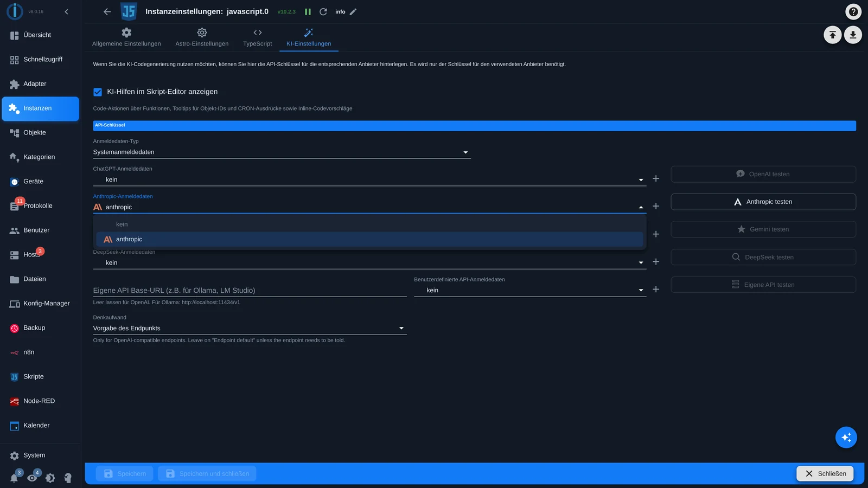Go back using the header arrow

click(107, 11)
